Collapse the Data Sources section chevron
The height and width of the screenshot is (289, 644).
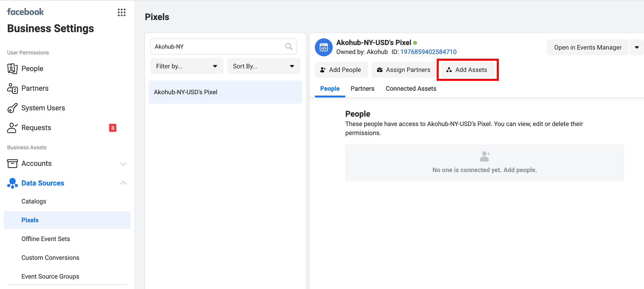pos(123,183)
